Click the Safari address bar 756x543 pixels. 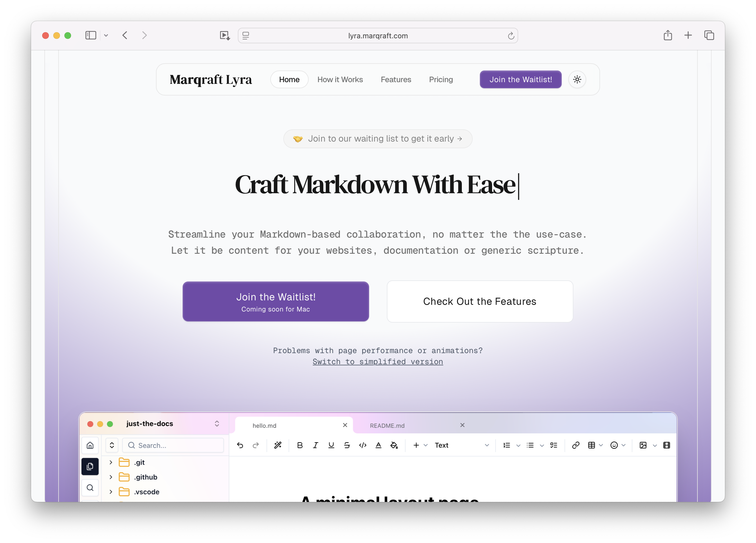[378, 36]
